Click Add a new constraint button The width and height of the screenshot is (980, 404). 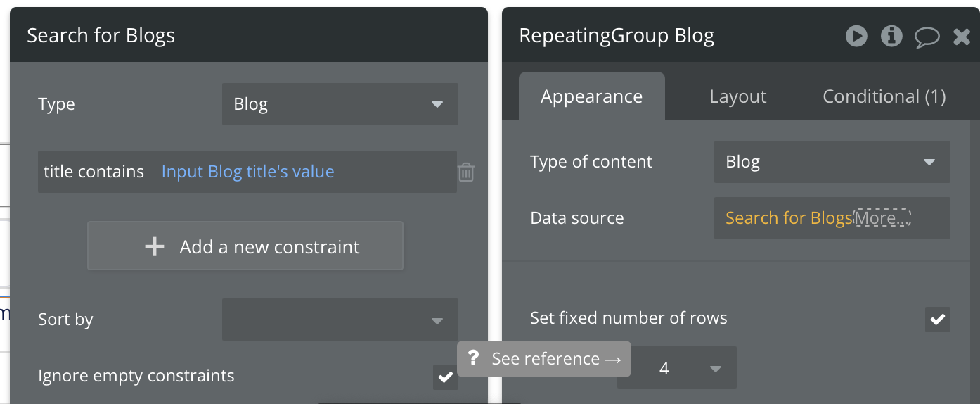click(x=245, y=246)
